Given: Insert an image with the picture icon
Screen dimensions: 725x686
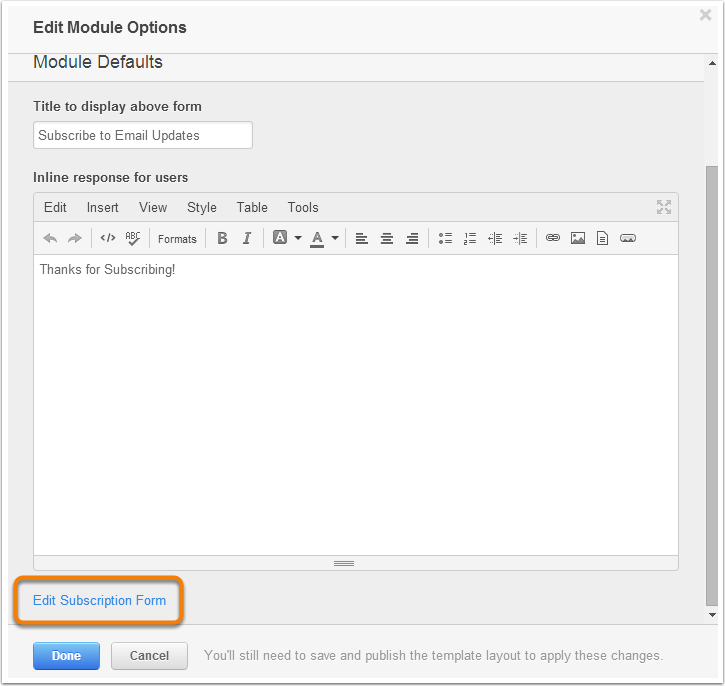Looking at the screenshot, I should pyautogui.click(x=578, y=238).
